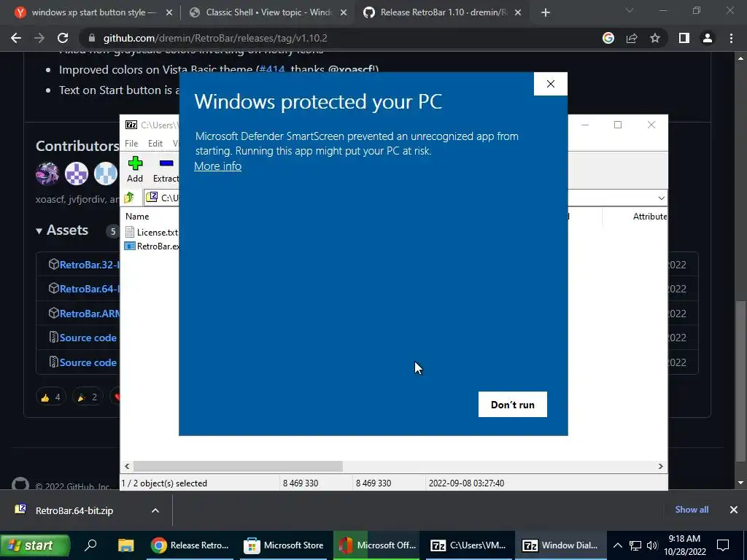The width and height of the screenshot is (747, 560).
Task: Click the Release Retro... Chrome taskbar button
Action: click(x=190, y=545)
